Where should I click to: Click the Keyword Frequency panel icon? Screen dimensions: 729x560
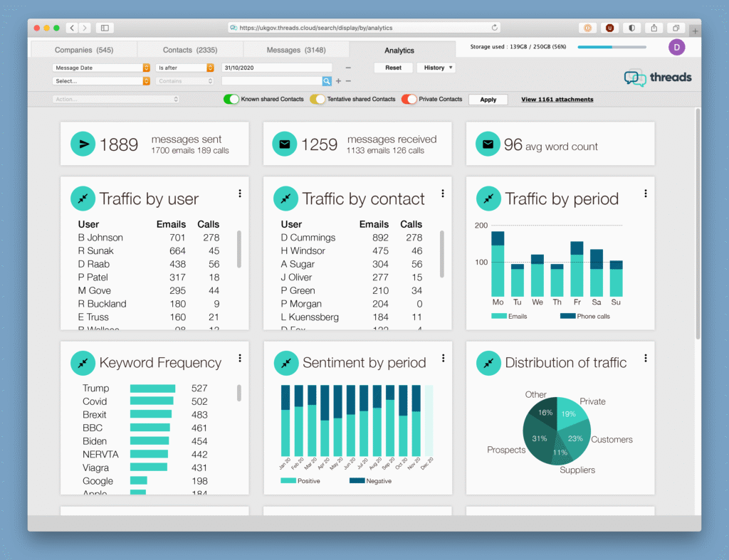pyautogui.click(x=83, y=363)
